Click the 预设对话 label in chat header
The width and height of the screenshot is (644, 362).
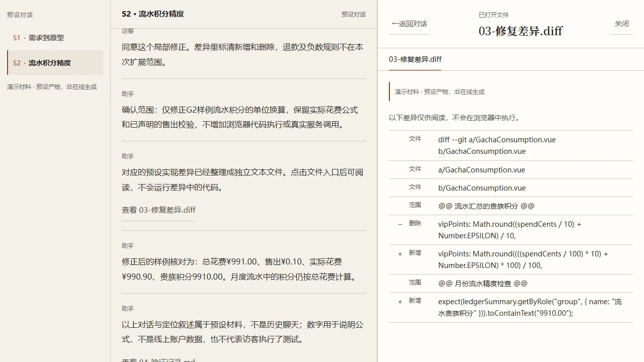tap(354, 15)
